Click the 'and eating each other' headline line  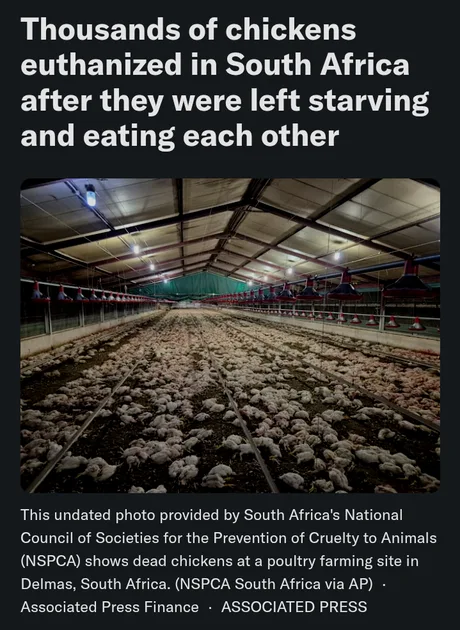[x=180, y=136]
